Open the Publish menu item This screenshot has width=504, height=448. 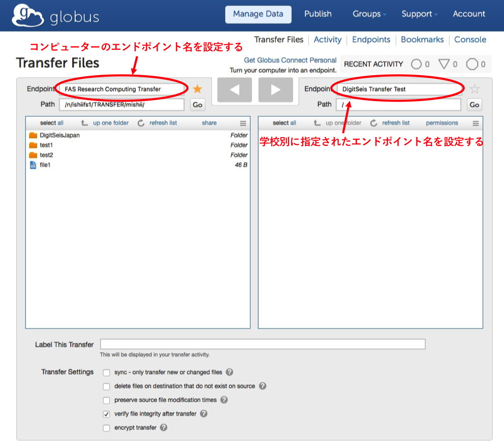click(x=318, y=14)
